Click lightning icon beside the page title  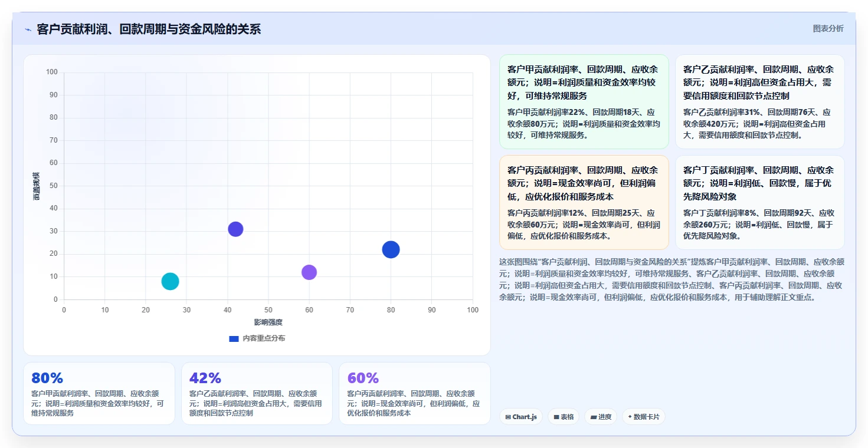(28, 29)
